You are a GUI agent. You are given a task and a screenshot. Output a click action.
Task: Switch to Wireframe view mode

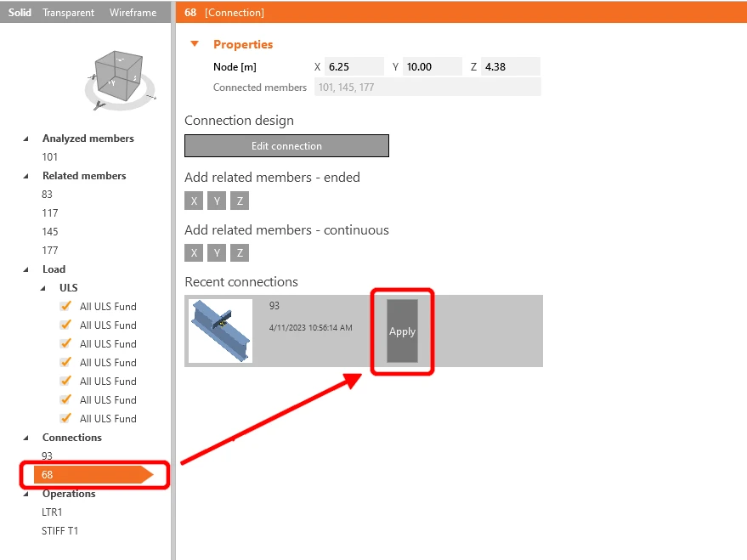tap(133, 13)
